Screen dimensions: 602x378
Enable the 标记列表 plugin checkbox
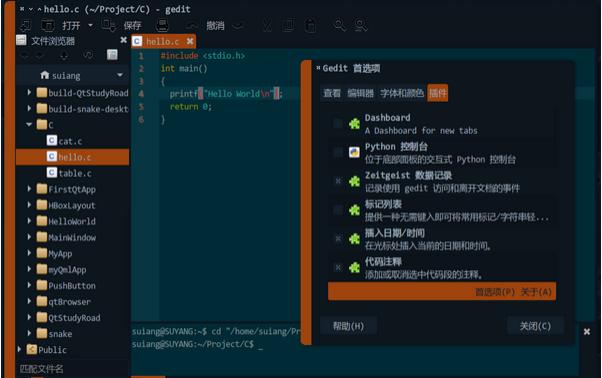tap(338, 210)
